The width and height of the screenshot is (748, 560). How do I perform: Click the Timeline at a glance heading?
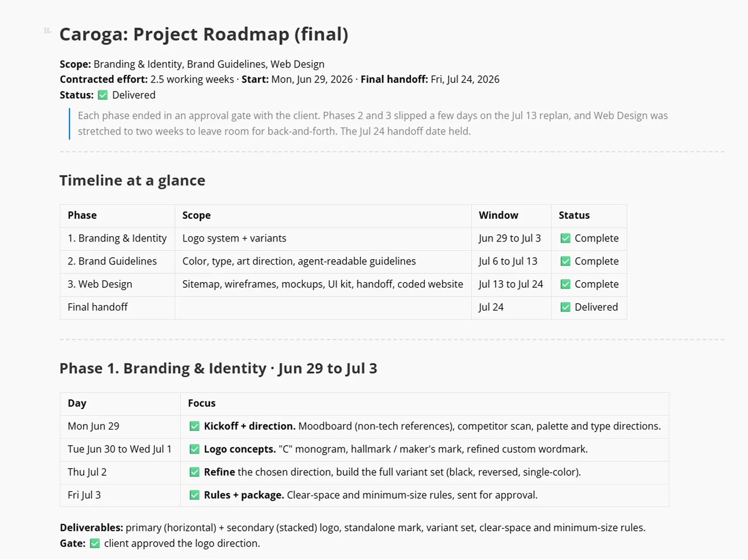(x=132, y=180)
